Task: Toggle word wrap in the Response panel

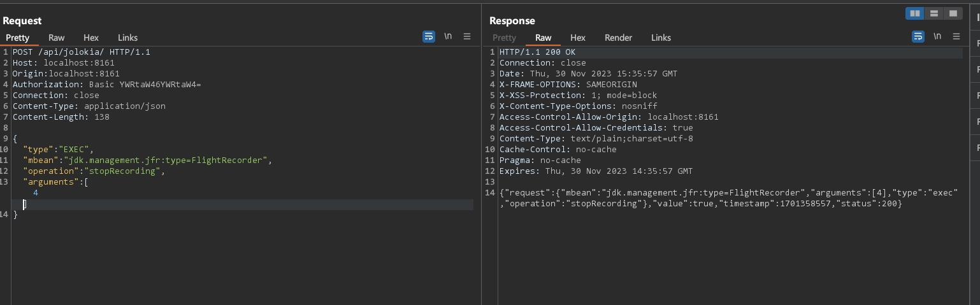Action: click(x=918, y=37)
